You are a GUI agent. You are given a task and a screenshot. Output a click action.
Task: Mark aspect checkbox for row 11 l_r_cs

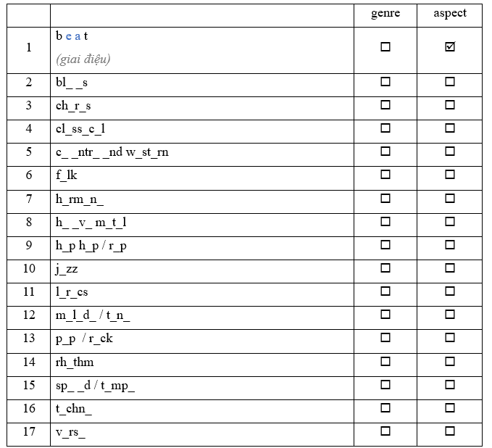450,291
